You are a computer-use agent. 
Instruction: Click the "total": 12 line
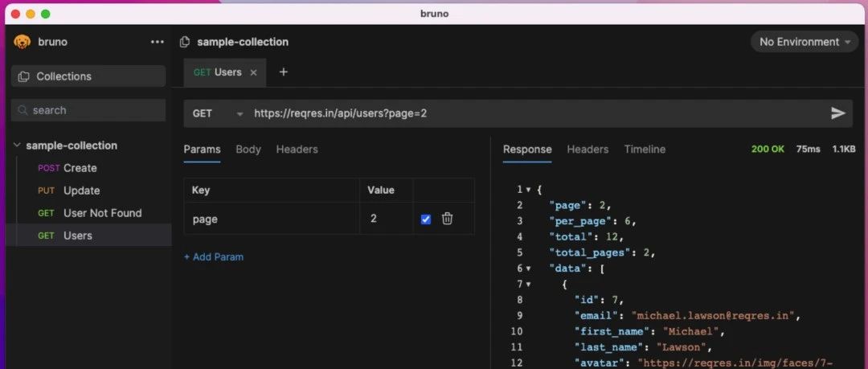click(x=587, y=236)
